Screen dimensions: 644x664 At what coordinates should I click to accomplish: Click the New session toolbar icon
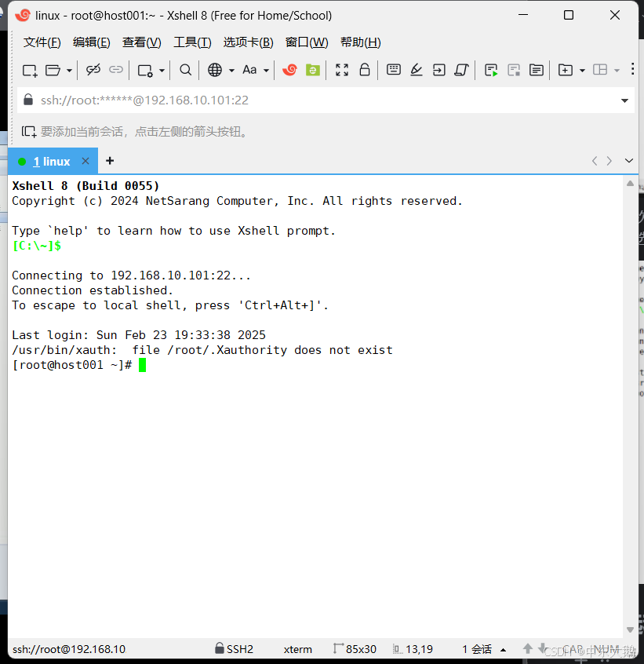coord(30,70)
